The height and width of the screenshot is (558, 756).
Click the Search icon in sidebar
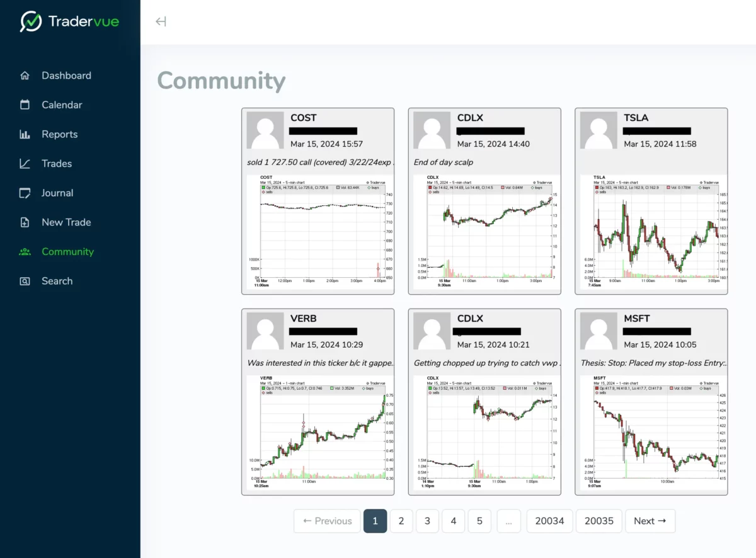25,281
